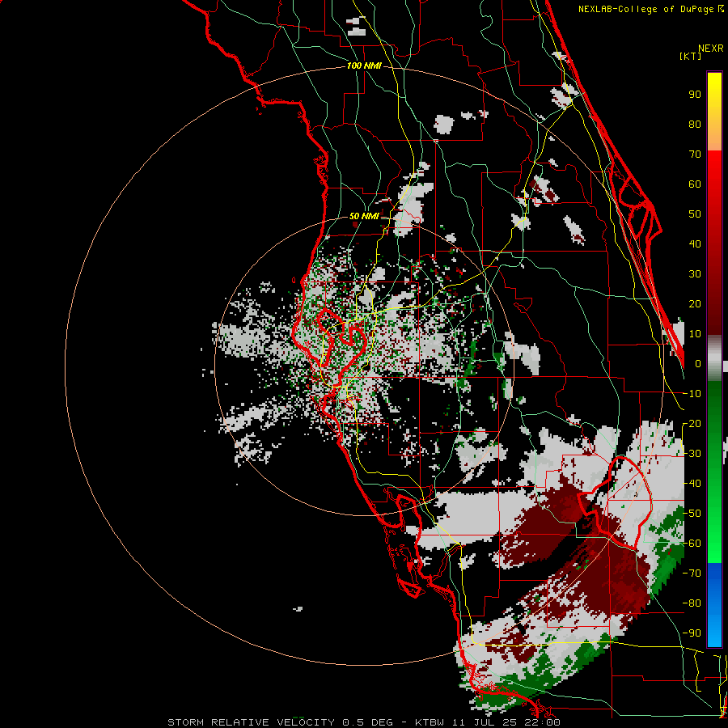
Task: Click the positive 60 knots scale label
Action: (x=695, y=184)
